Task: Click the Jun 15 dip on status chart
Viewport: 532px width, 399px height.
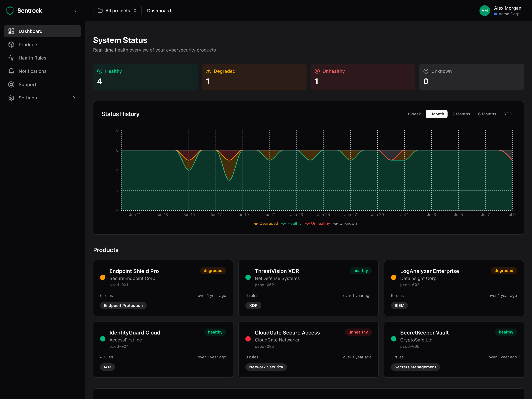Action: 189,161
